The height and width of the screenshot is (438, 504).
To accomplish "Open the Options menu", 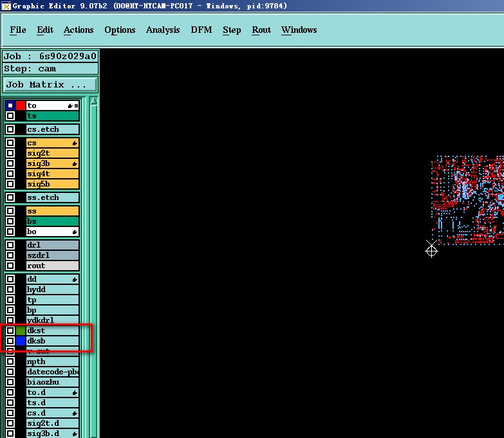I will 120,30.
